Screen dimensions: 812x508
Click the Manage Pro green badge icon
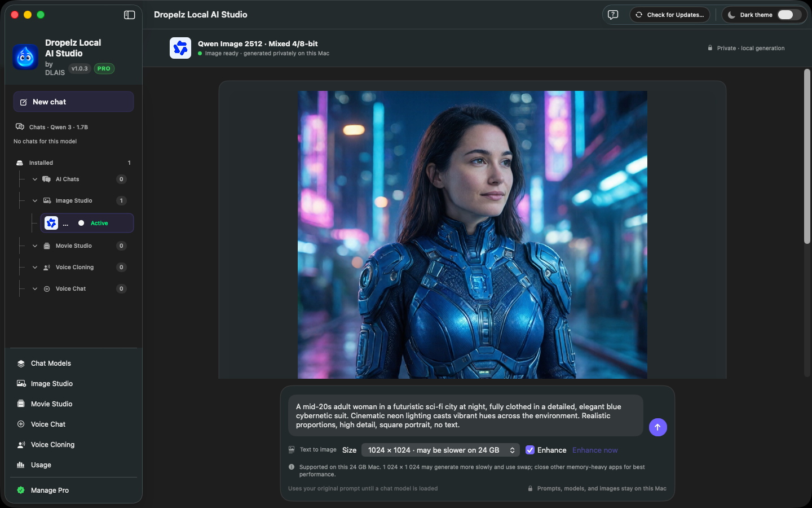(x=21, y=490)
